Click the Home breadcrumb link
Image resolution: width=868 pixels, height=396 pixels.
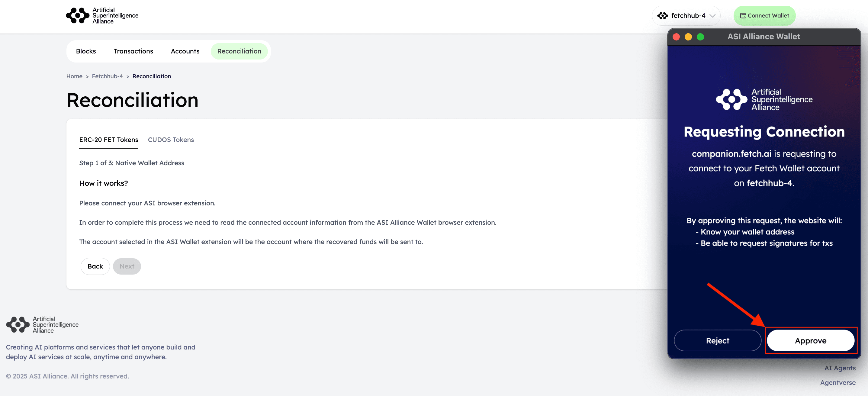point(74,76)
